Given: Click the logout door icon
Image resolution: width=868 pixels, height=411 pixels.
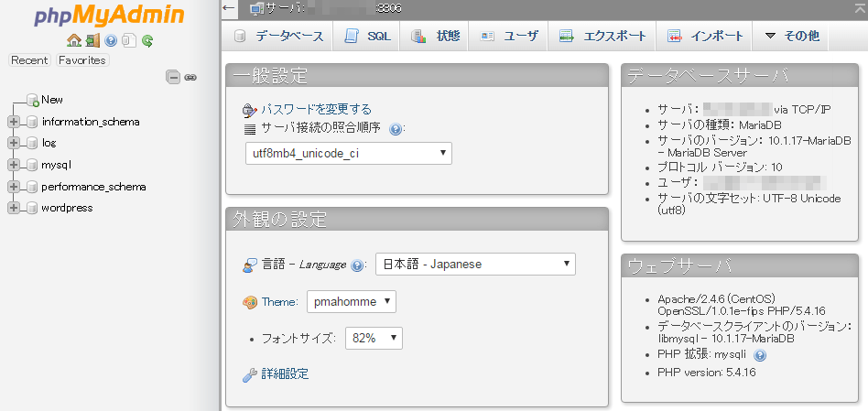Looking at the screenshot, I should click(92, 40).
